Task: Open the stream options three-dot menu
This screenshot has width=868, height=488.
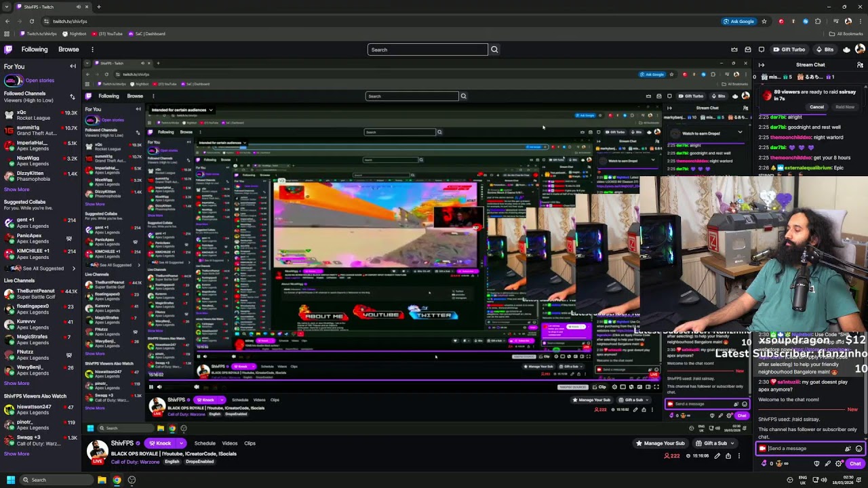Action: click(739, 456)
